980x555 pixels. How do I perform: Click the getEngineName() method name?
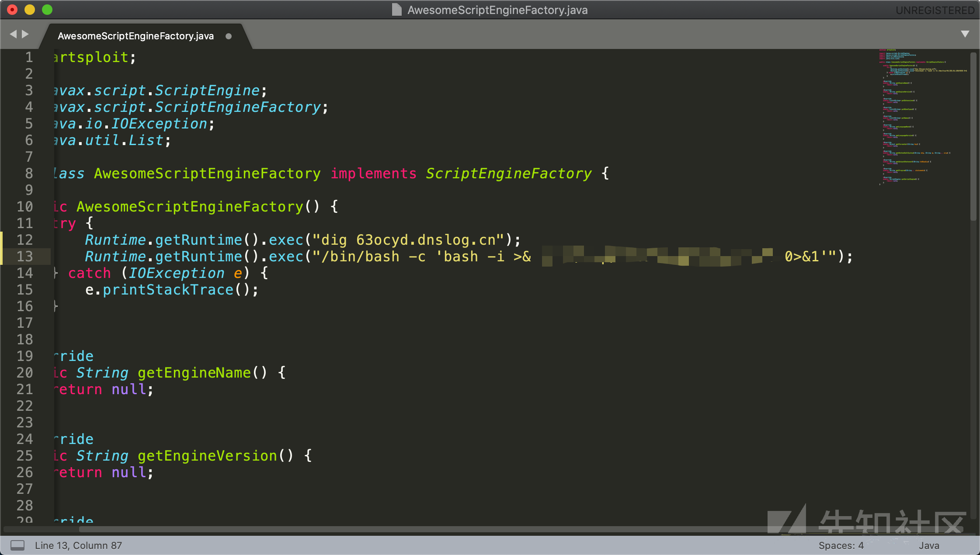pyautogui.click(x=194, y=373)
